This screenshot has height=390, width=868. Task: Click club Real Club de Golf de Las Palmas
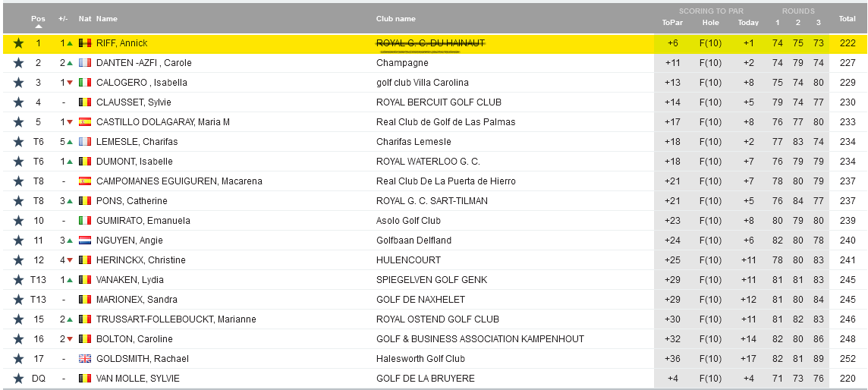point(445,122)
